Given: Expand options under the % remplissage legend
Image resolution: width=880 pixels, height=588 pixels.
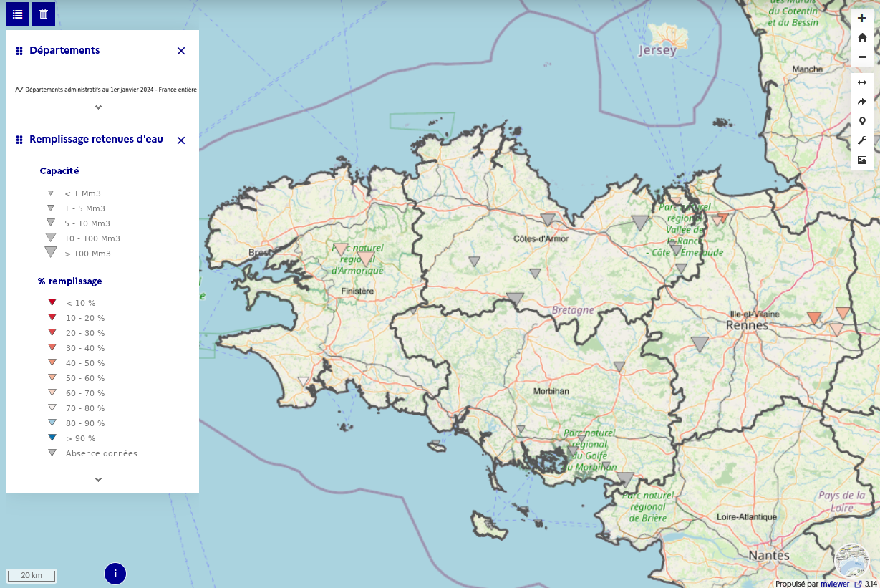Looking at the screenshot, I should click(x=99, y=480).
